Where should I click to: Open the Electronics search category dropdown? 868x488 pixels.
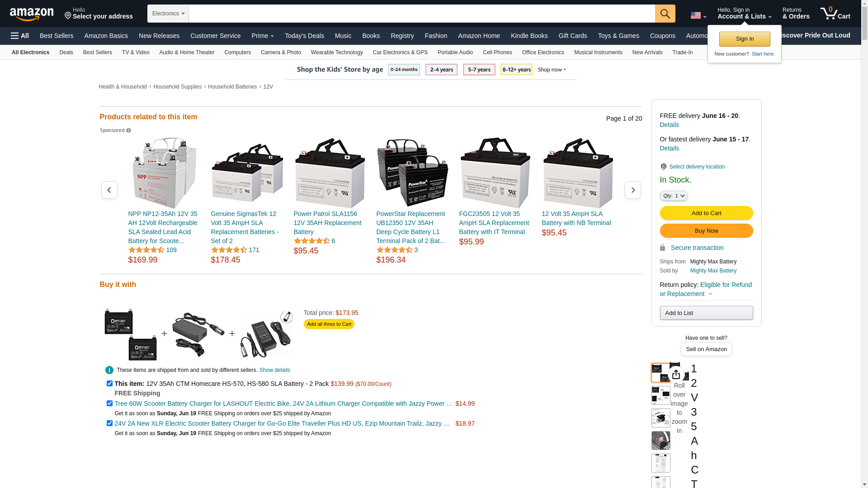[168, 14]
